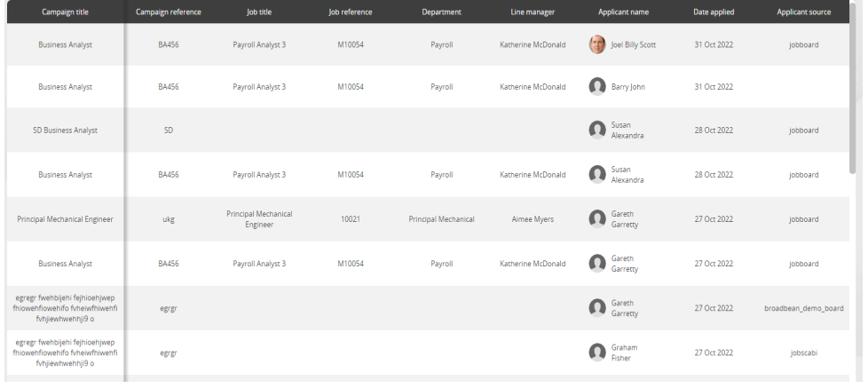Image resolution: width=868 pixels, height=388 pixels.
Task: Sort by Line manager column header
Action: click(533, 12)
